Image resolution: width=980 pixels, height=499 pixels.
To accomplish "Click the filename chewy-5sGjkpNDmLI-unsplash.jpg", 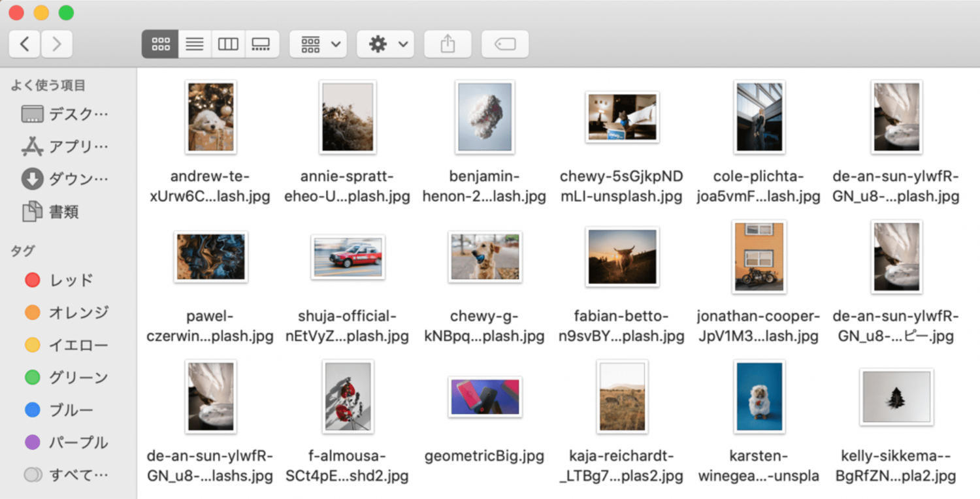I will 622,187.
